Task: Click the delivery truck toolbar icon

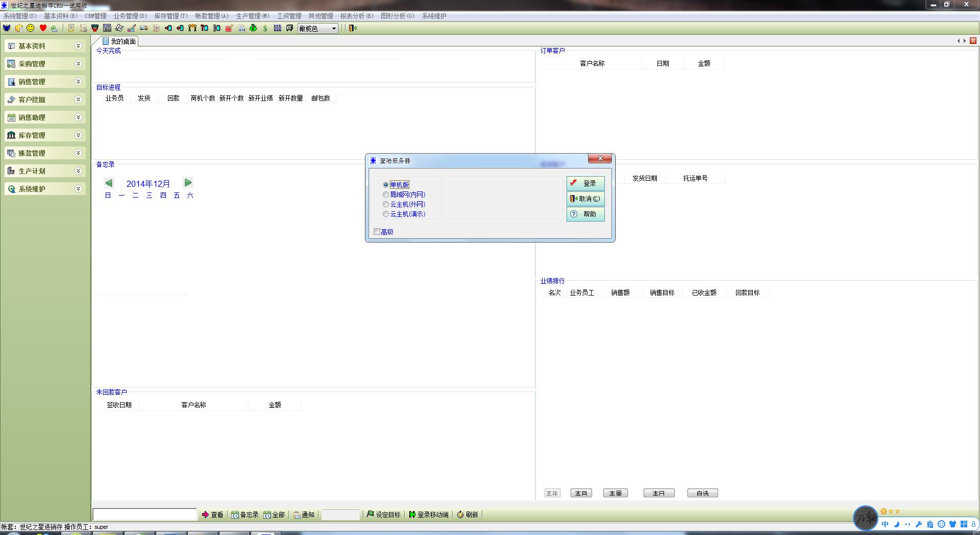Action: click(x=144, y=28)
